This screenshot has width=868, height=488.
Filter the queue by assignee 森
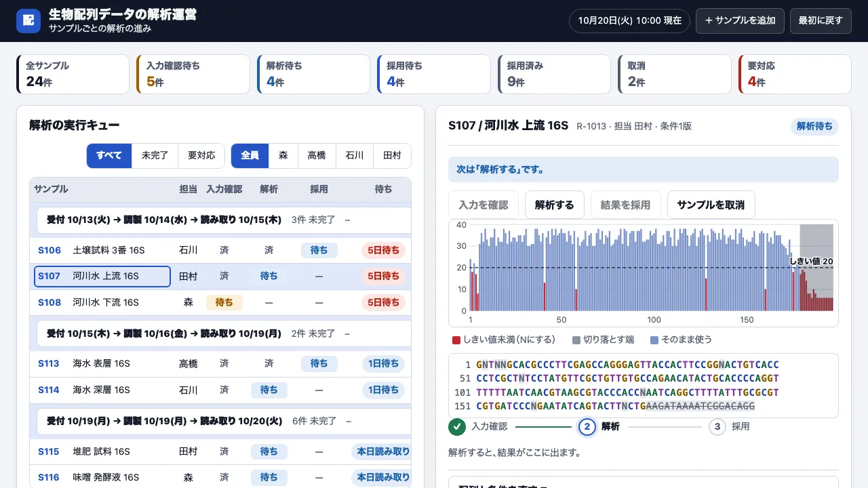point(283,156)
